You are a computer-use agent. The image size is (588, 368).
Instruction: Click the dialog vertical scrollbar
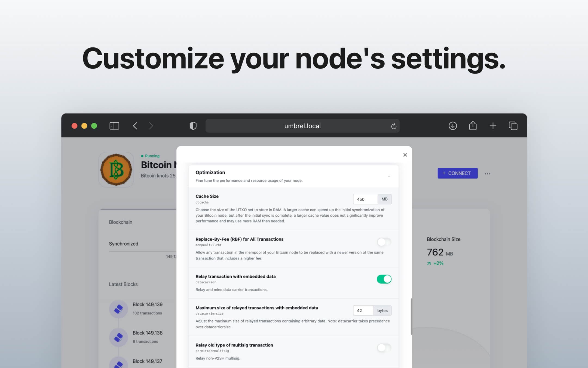(411, 316)
